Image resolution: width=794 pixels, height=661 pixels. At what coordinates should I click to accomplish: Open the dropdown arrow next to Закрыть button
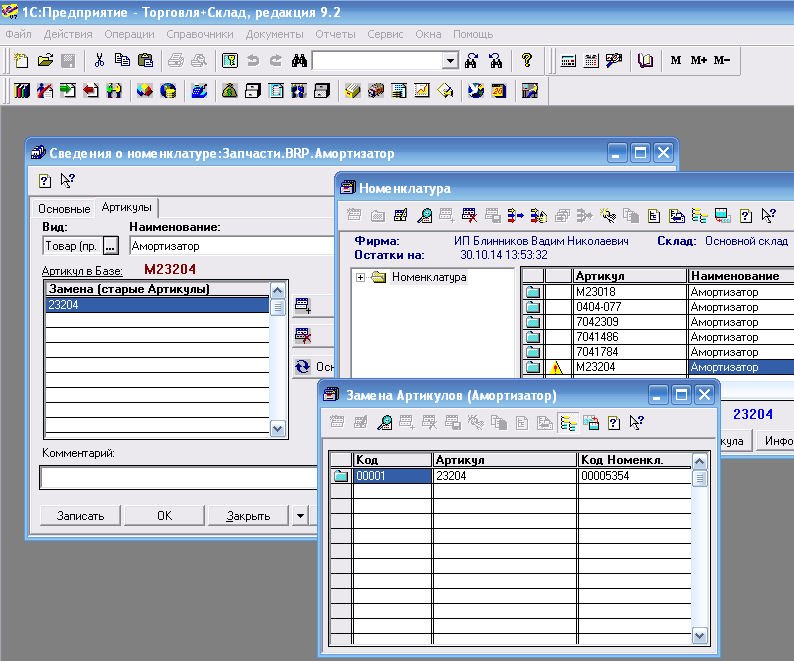pos(300,516)
